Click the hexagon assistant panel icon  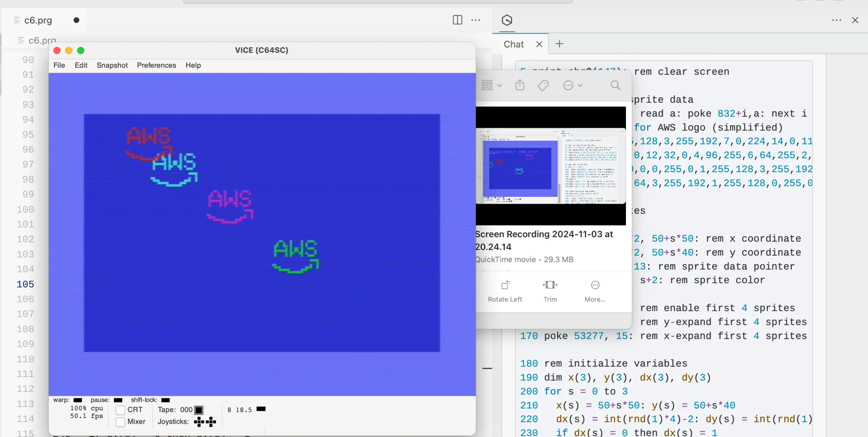507,20
